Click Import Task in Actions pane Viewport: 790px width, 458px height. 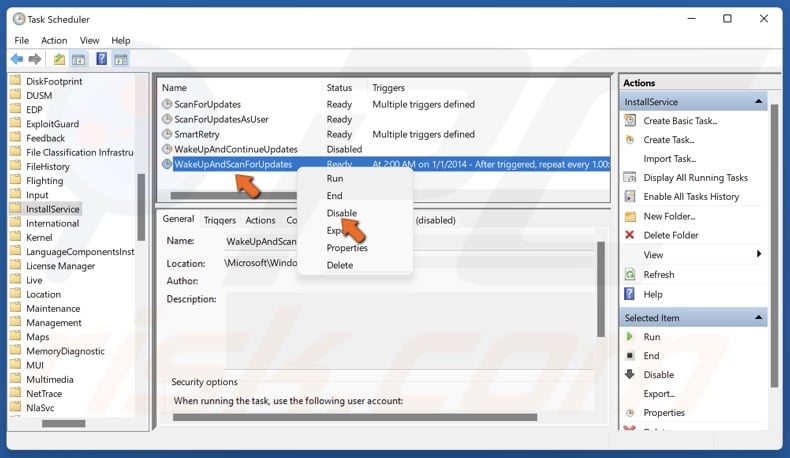[670, 159]
